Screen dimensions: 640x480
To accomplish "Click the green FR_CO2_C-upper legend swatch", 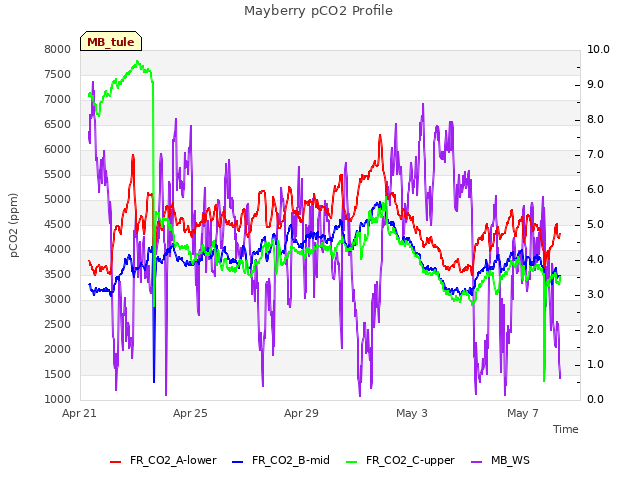I will pos(351,462).
